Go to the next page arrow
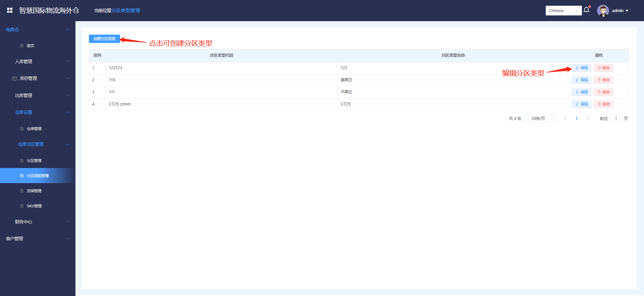The image size is (644, 296). 588,118
